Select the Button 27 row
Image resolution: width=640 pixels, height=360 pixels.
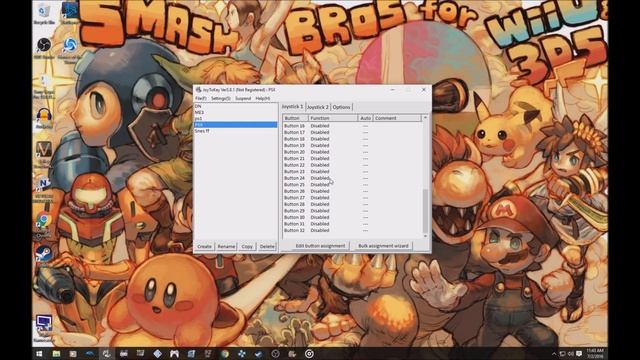[x=352, y=198]
